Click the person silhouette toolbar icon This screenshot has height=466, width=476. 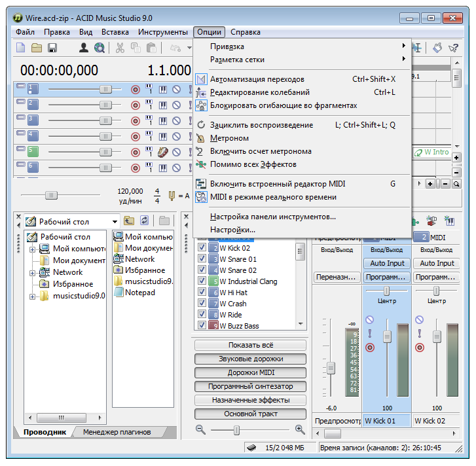pos(84,48)
